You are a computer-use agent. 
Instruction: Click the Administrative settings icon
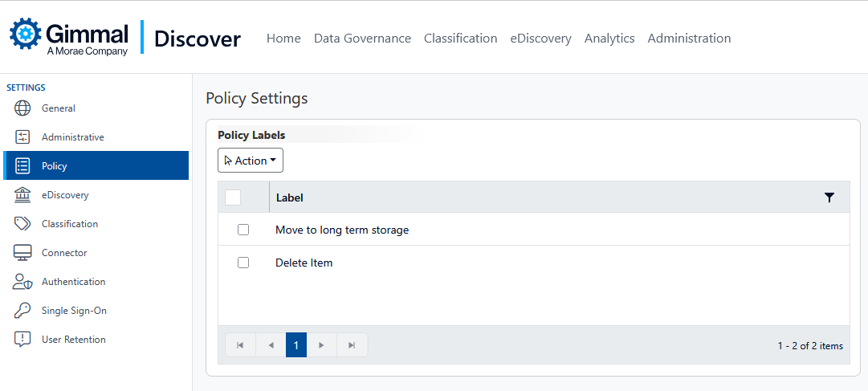tap(23, 137)
